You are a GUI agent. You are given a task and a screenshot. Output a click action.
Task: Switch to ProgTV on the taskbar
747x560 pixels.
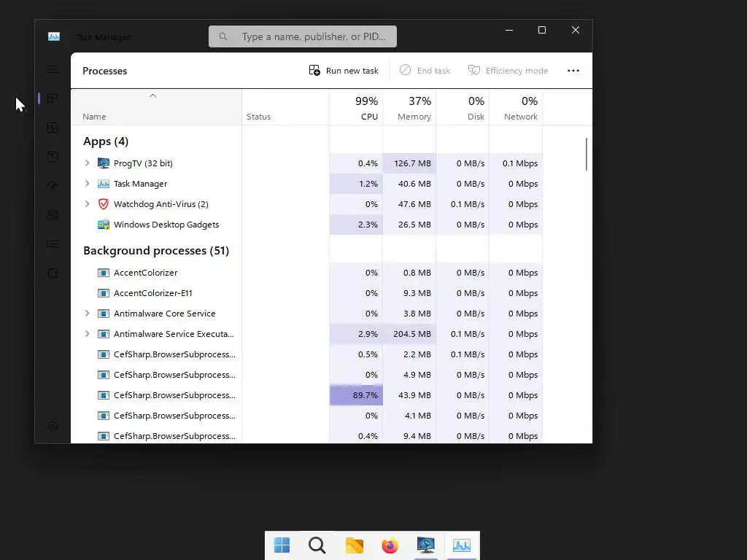click(x=425, y=545)
